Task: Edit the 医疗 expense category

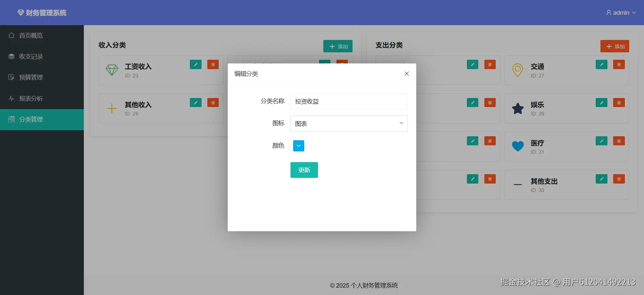Action: (601, 141)
